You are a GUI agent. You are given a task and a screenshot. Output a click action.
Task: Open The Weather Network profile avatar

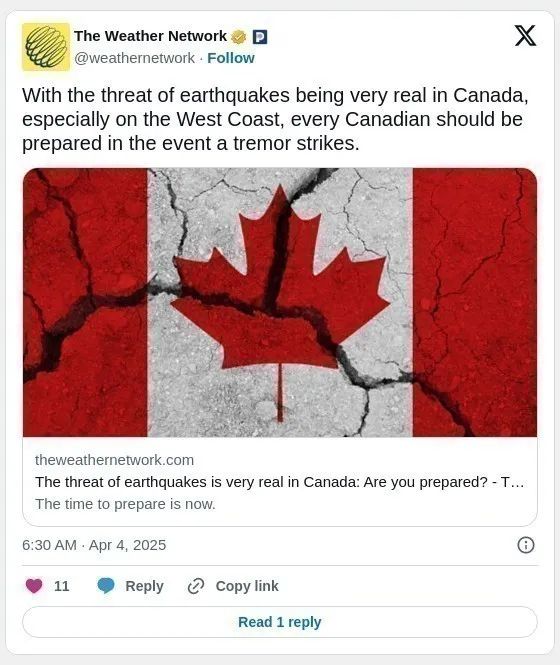click(x=46, y=47)
